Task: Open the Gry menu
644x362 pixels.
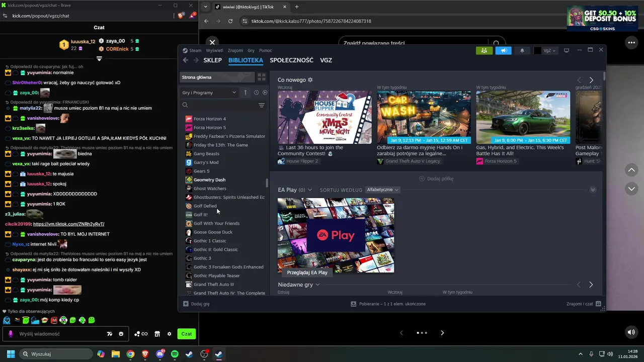Action: (x=251, y=50)
